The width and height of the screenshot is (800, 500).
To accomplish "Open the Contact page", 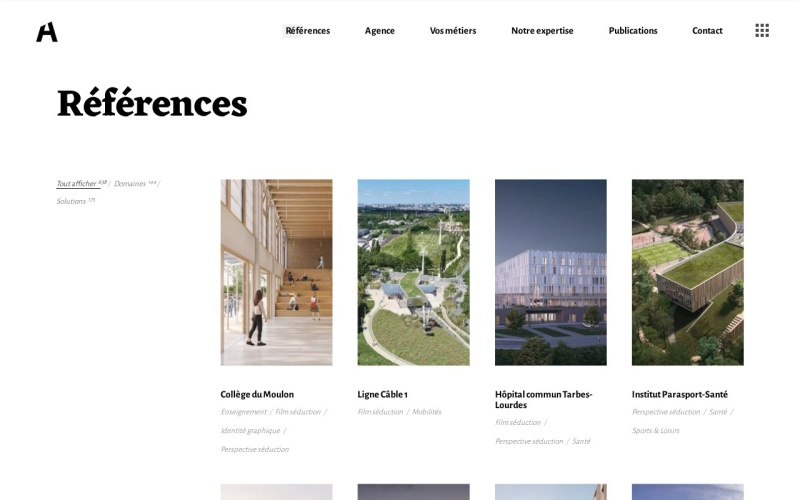I will coord(707,31).
